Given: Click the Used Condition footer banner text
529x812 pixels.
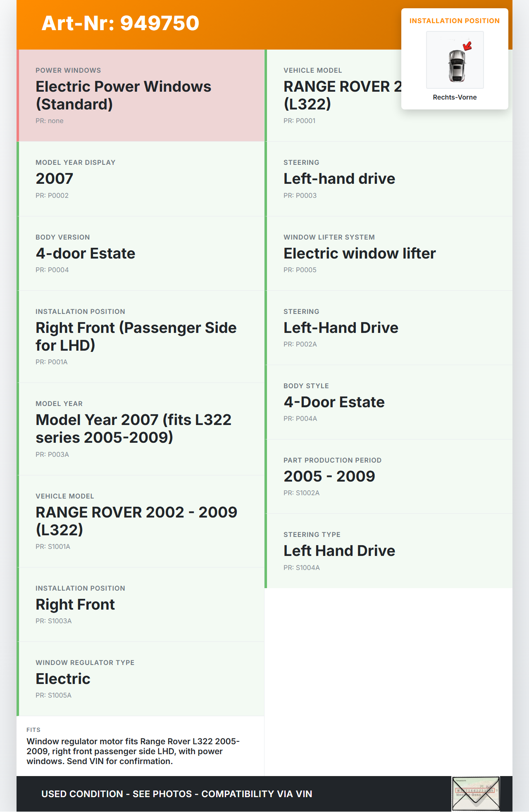Looking at the screenshot, I should (176, 794).
